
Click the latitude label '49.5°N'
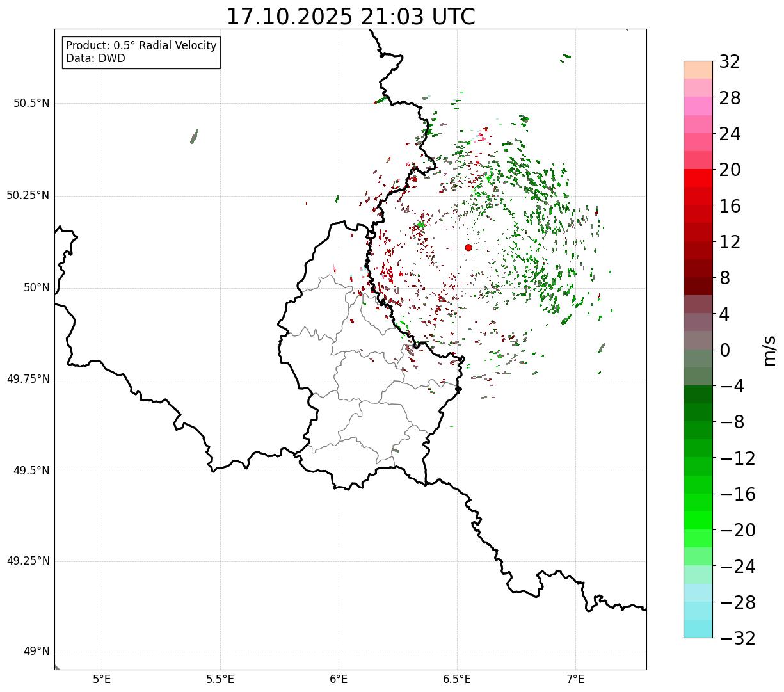point(31,471)
